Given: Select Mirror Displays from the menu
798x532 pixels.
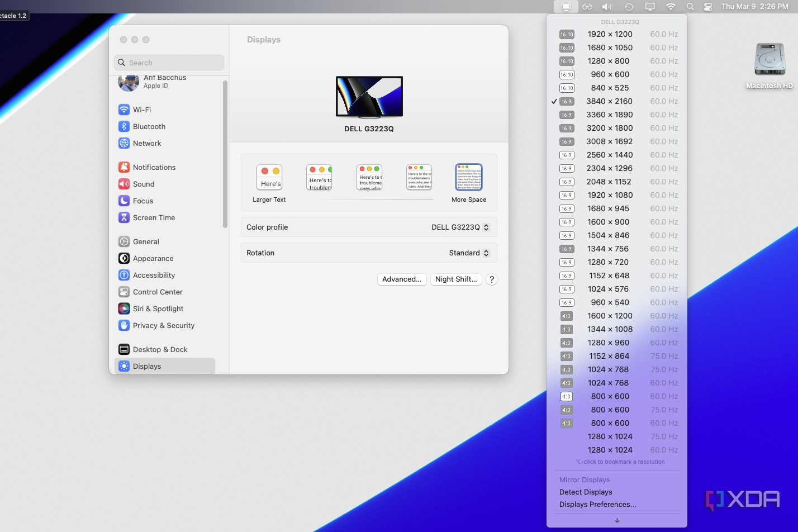Looking at the screenshot, I should [585, 479].
